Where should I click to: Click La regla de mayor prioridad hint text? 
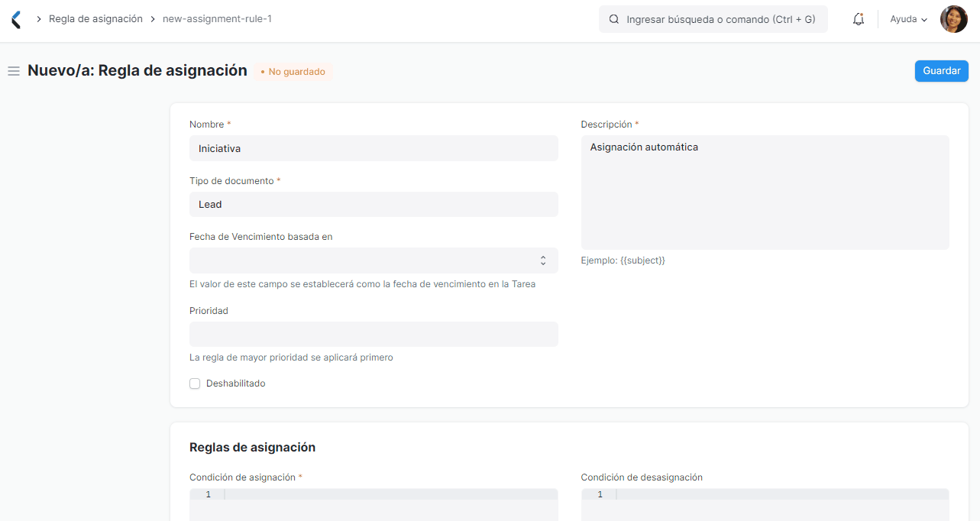[291, 358]
